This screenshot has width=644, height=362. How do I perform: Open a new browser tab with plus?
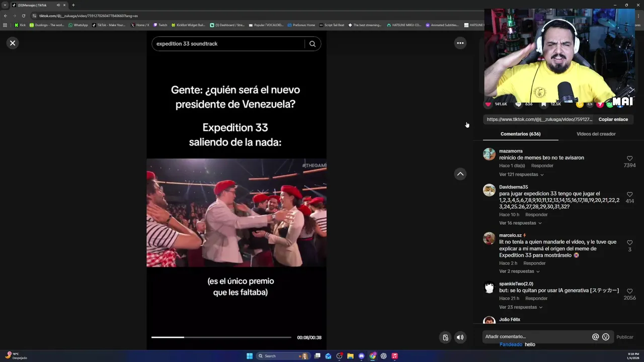pos(73,5)
